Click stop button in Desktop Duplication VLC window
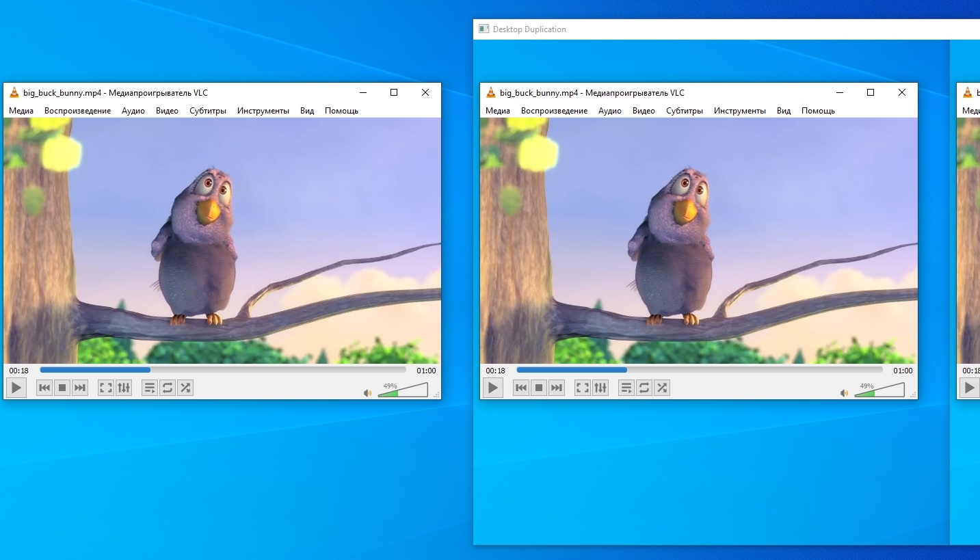 point(539,388)
